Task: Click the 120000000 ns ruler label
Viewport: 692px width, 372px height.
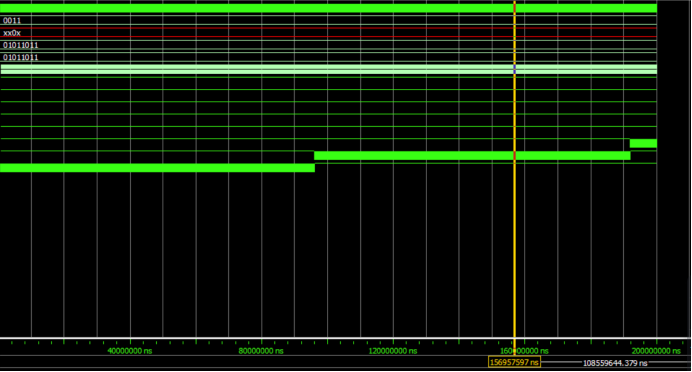Action: [x=393, y=351]
